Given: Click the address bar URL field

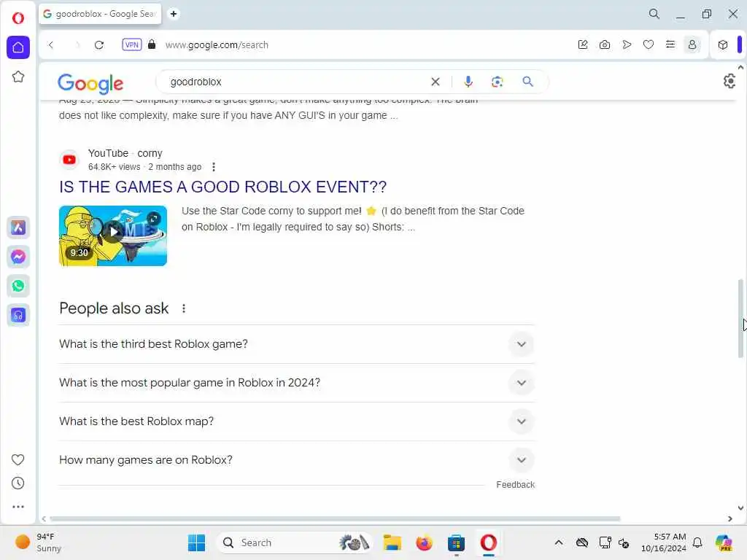Looking at the screenshot, I should 217,44.
